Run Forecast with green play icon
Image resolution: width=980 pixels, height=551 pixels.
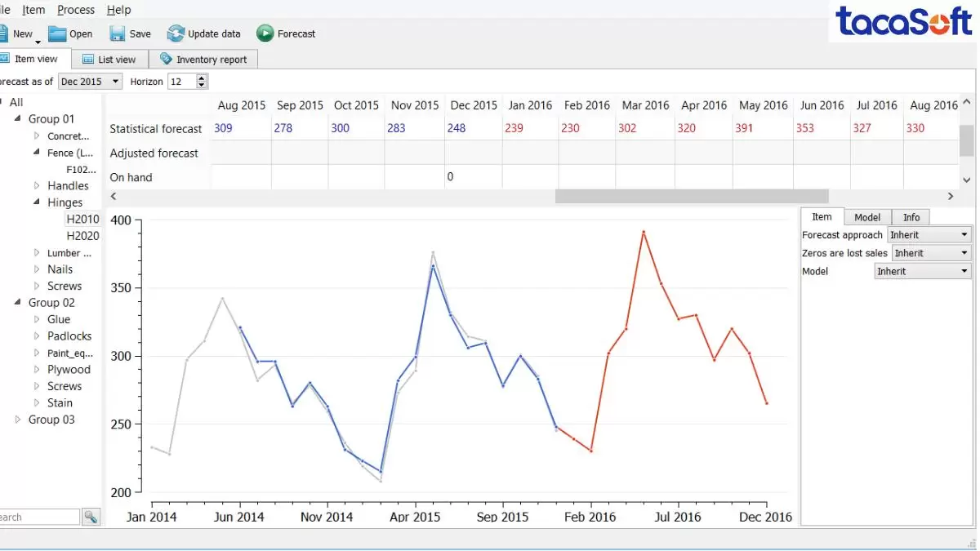click(x=265, y=33)
